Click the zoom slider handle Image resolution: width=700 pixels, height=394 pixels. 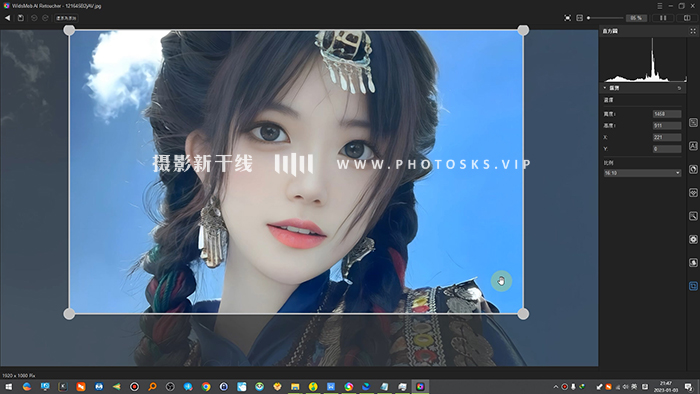click(x=588, y=18)
